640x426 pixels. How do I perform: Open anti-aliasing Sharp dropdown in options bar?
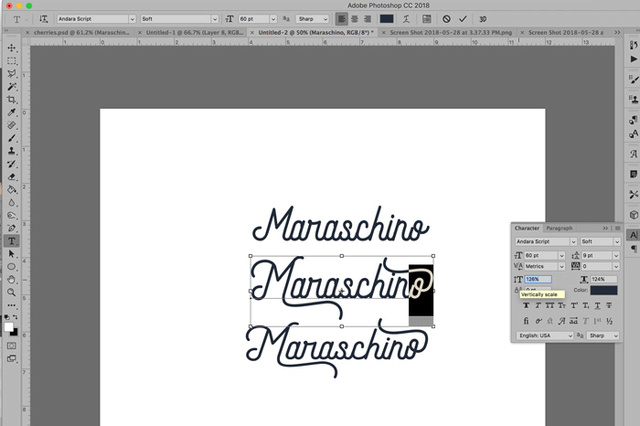[x=325, y=19]
